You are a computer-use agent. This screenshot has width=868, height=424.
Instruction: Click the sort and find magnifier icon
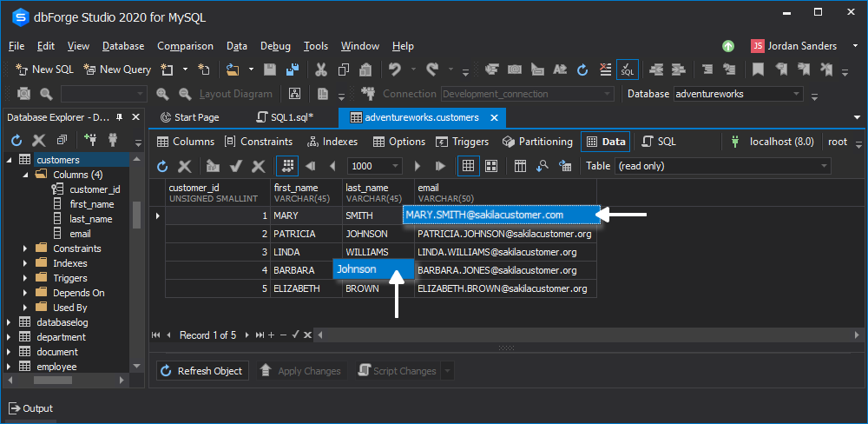tap(542, 166)
